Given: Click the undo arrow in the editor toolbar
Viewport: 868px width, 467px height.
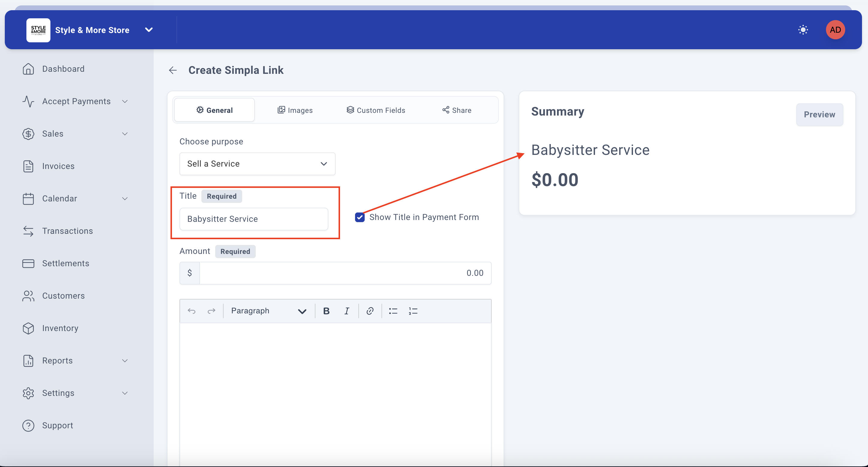Looking at the screenshot, I should 191,311.
